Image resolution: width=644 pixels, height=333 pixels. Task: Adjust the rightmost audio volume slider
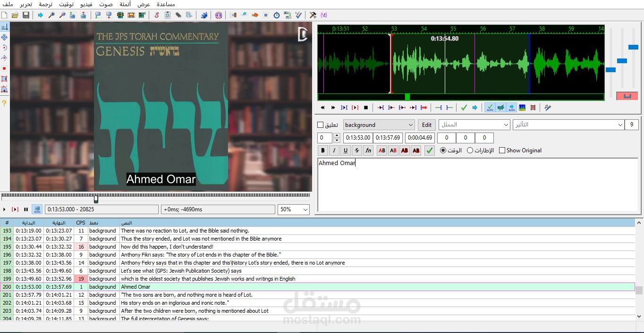(x=633, y=47)
